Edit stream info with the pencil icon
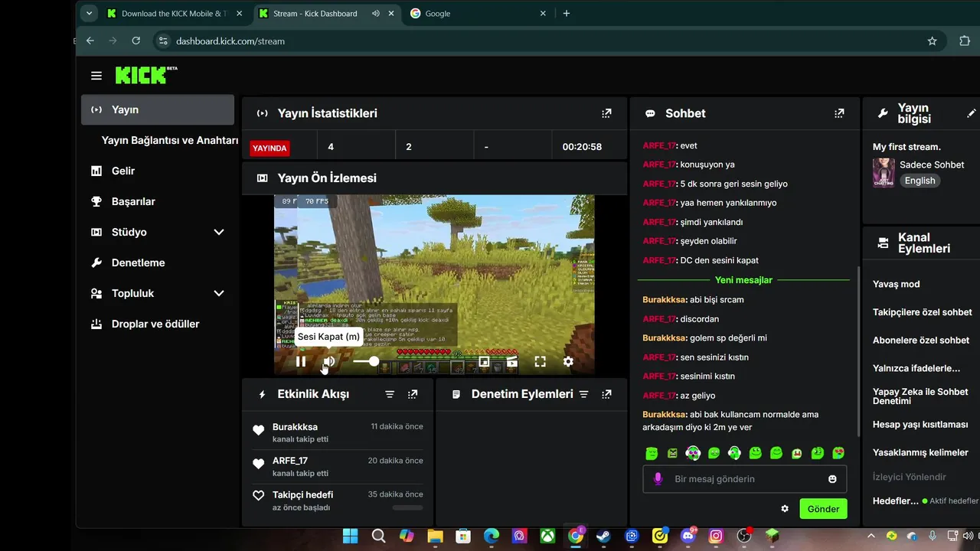Screen dimensions: 980x551 (x=972, y=113)
